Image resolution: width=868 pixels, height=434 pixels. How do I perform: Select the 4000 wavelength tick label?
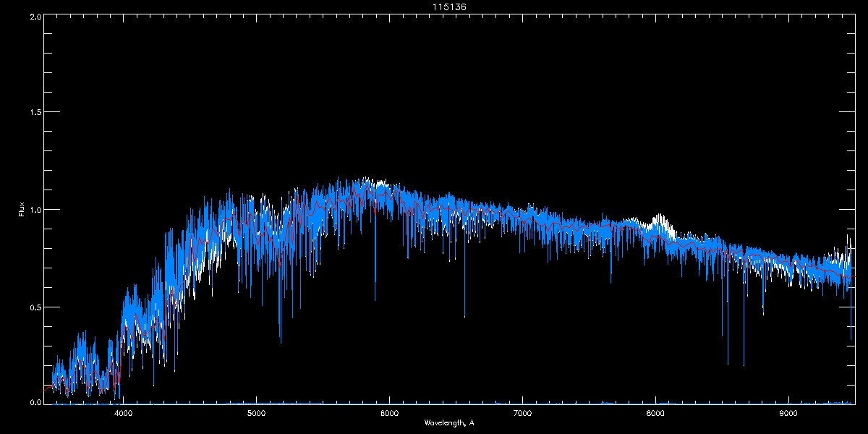tap(123, 414)
